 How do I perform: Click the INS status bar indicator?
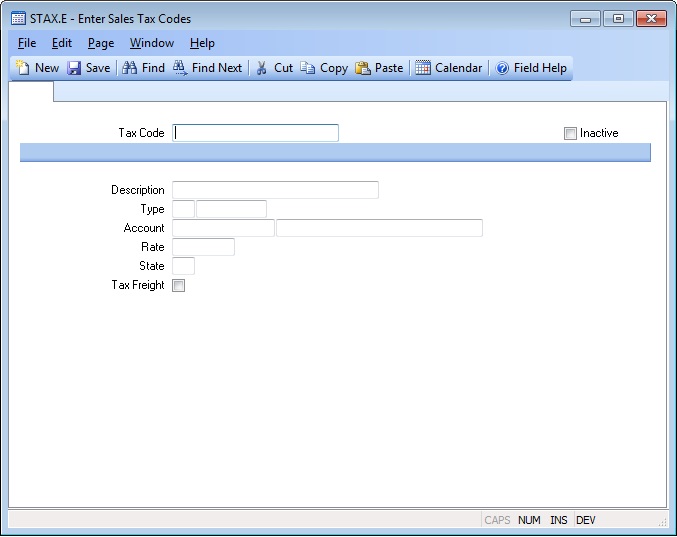tap(559, 520)
